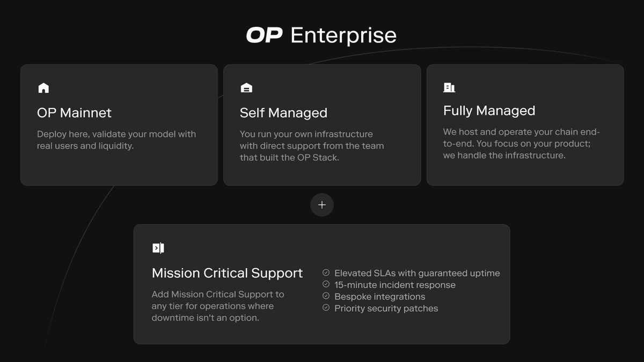The height and width of the screenshot is (362, 644).
Task: Open the Mission Critical Support heading
Action: click(x=227, y=273)
